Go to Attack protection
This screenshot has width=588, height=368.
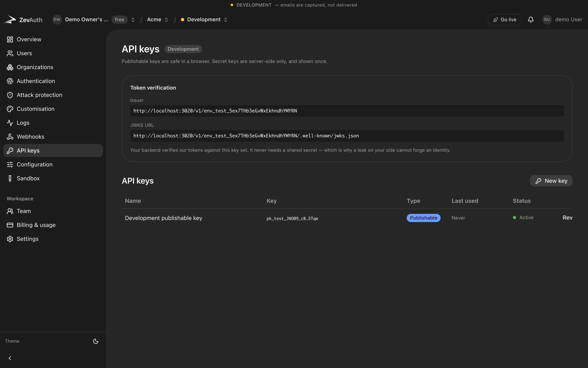(53, 95)
